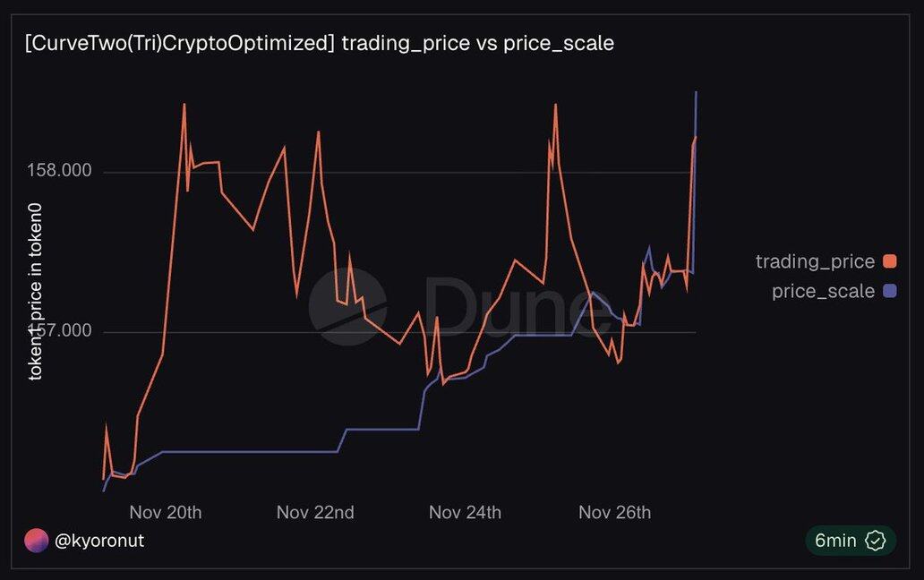Click the trading_price line's first tall peak

pyautogui.click(x=184, y=106)
